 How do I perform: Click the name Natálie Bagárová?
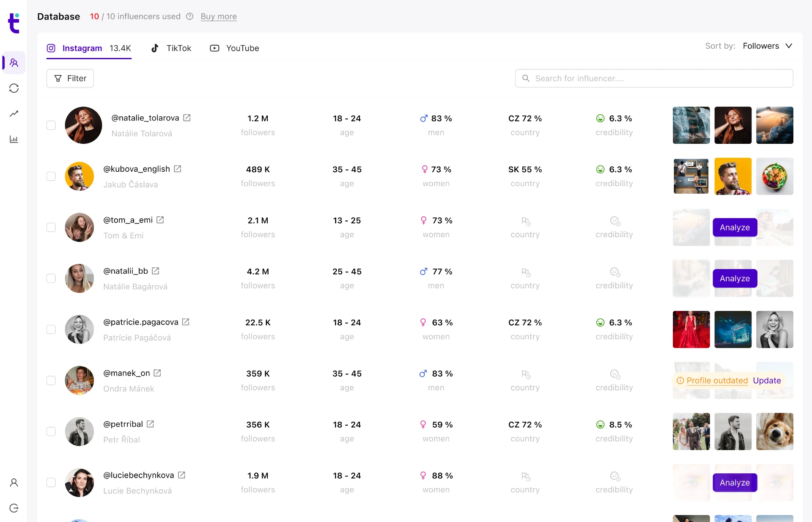point(135,287)
